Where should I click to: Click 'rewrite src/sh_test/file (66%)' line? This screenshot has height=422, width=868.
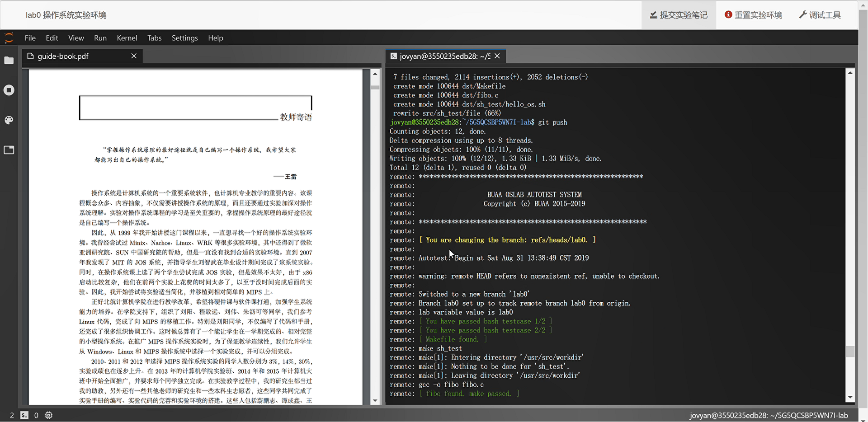tap(447, 113)
